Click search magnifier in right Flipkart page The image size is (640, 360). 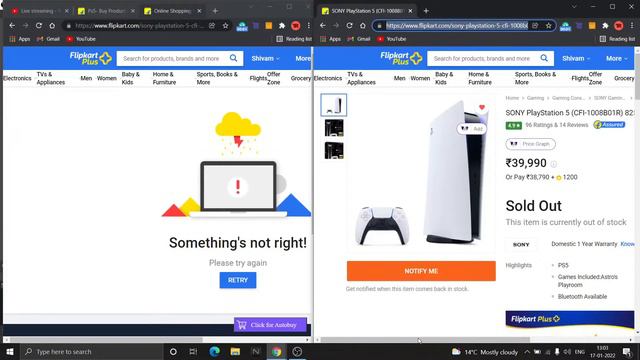click(544, 58)
